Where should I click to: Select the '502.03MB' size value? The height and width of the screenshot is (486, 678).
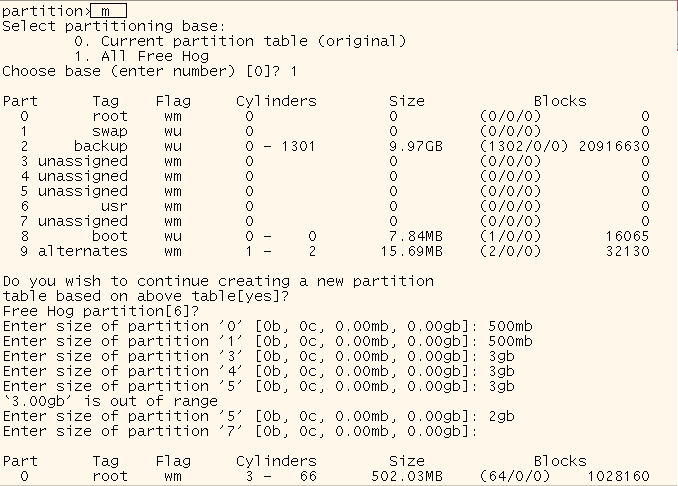(407, 476)
